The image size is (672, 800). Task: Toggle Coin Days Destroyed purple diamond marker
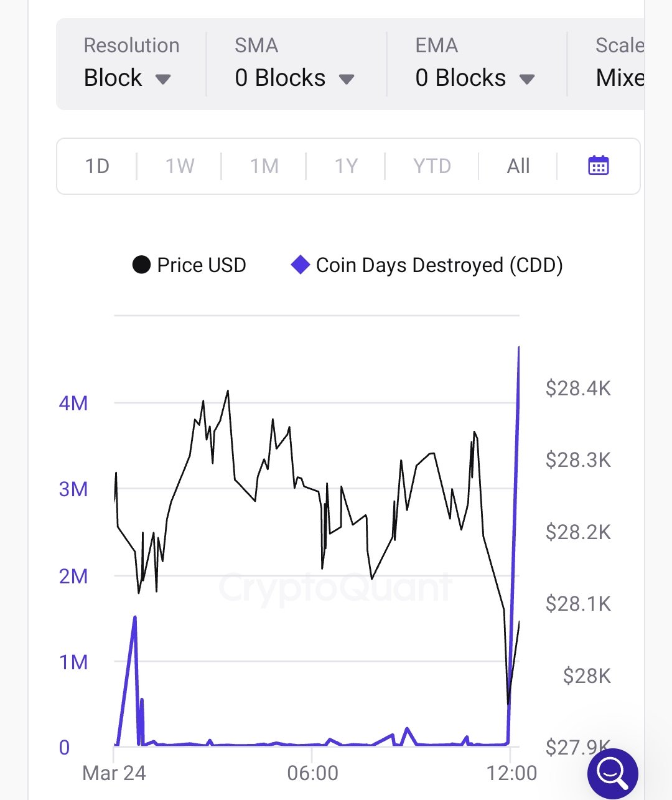coord(301,265)
